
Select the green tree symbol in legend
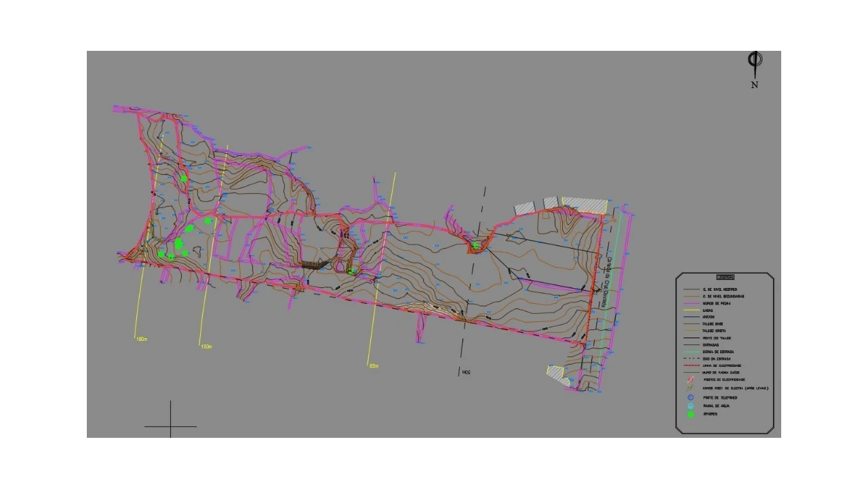pyautogui.click(x=690, y=414)
